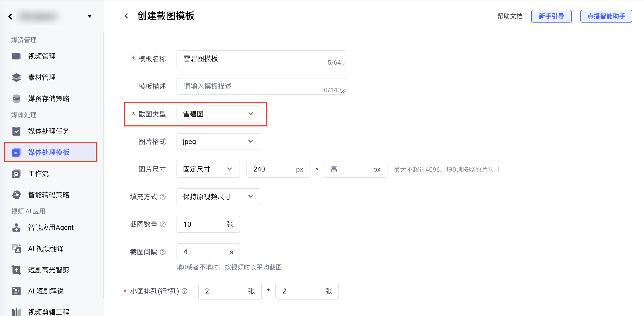Click help icon next to 截图间隔

163,252
